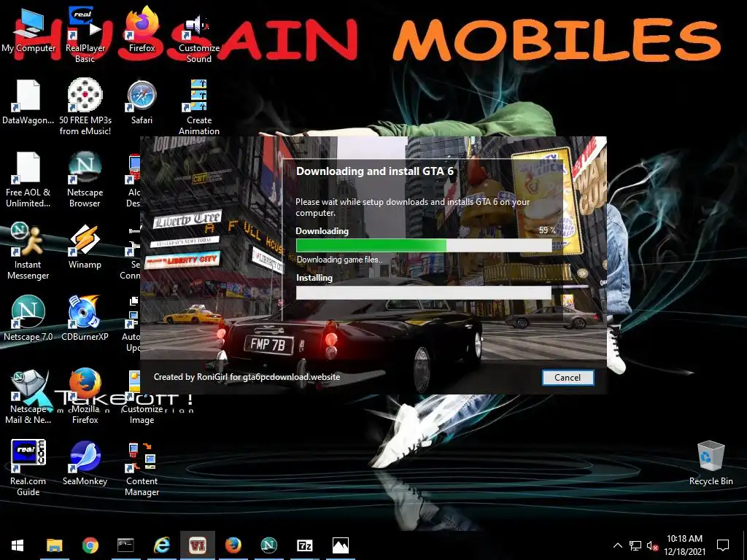This screenshot has height=560, width=747.
Task: Open 50 FREE MP3s from eMusic shortcut
Action: 85,106
